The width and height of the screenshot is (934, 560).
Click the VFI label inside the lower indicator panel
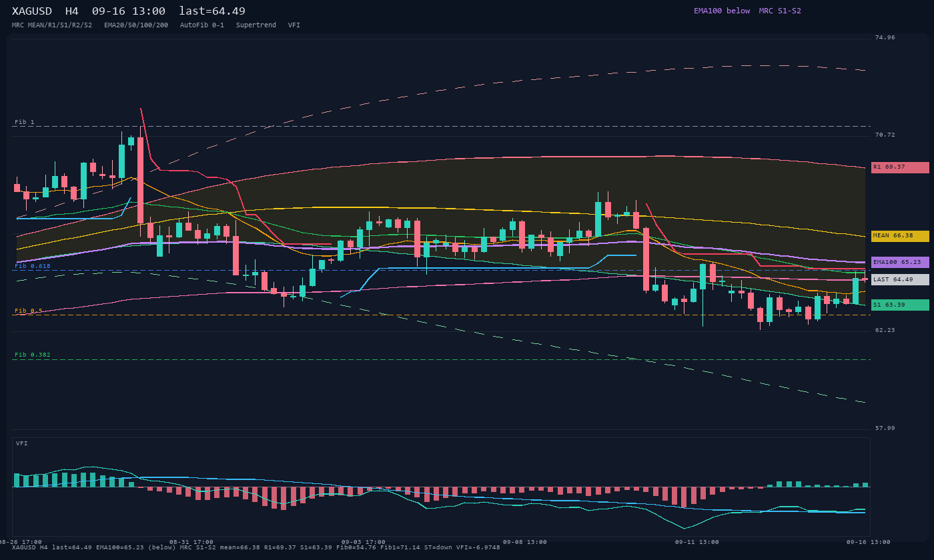pos(22,443)
